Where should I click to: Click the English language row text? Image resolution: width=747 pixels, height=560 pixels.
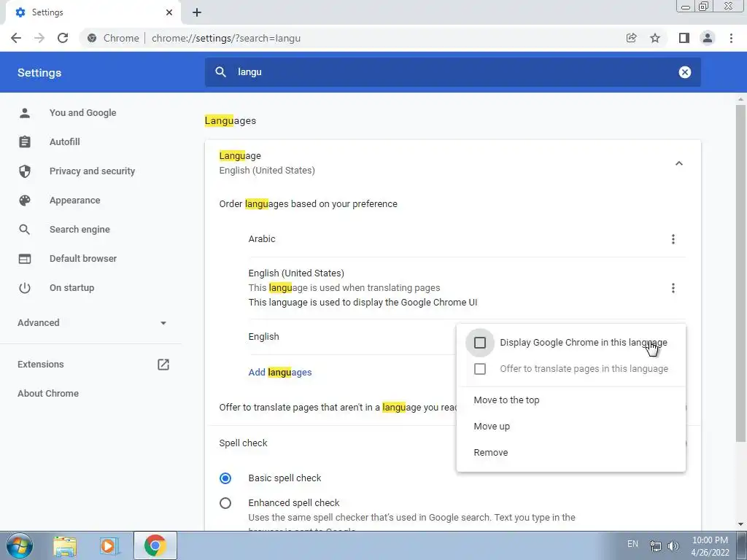point(263,337)
